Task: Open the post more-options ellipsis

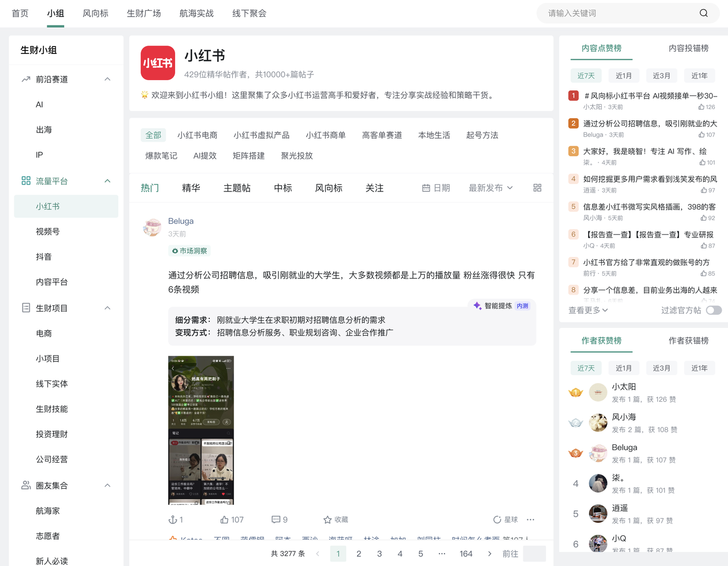Action: click(531, 519)
